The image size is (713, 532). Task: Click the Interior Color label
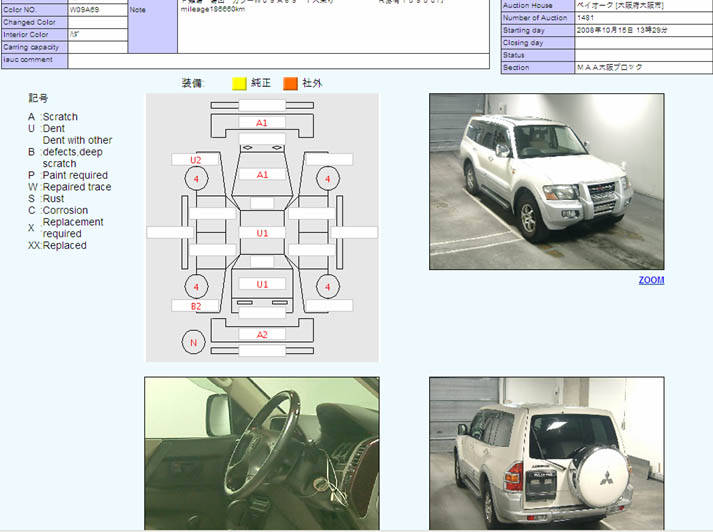(x=25, y=35)
